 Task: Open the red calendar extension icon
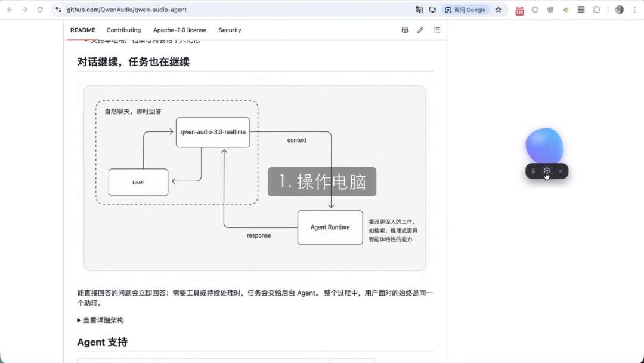519,10
